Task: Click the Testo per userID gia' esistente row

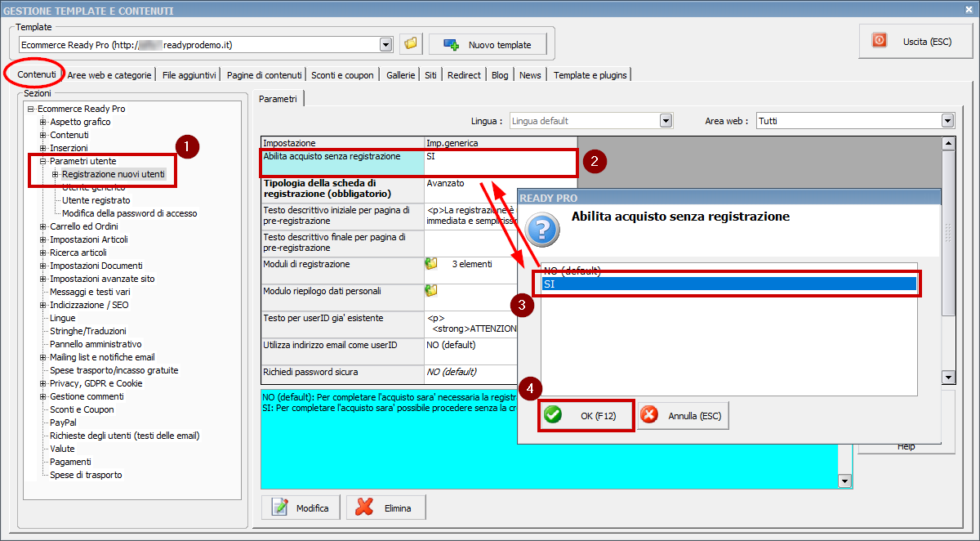Action: tap(390, 323)
